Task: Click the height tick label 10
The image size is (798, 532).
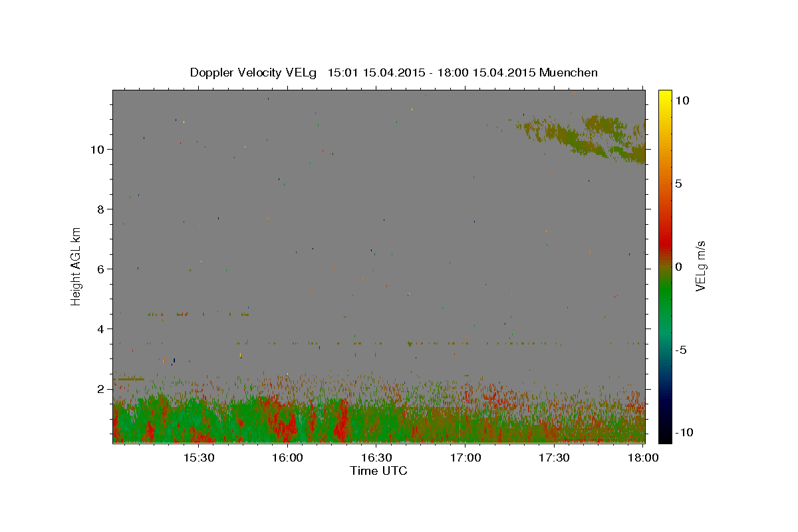Action: [x=99, y=149]
